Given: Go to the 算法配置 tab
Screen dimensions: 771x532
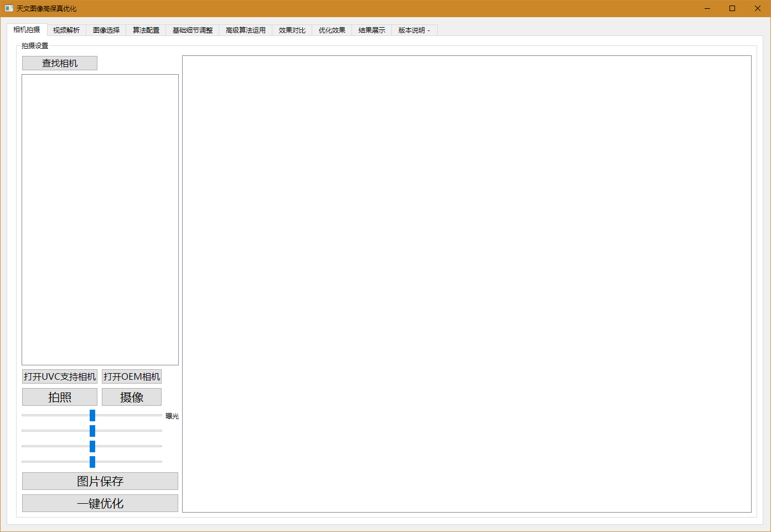Looking at the screenshot, I should (x=146, y=30).
